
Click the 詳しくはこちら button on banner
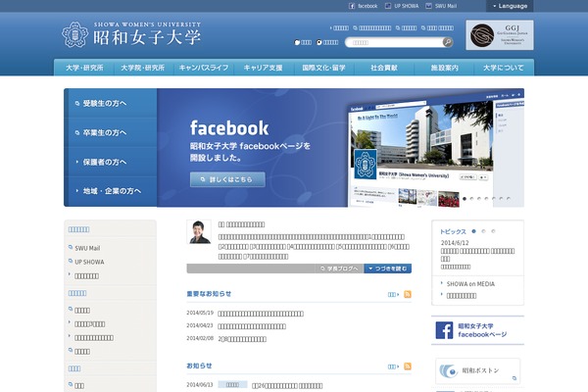tap(227, 179)
